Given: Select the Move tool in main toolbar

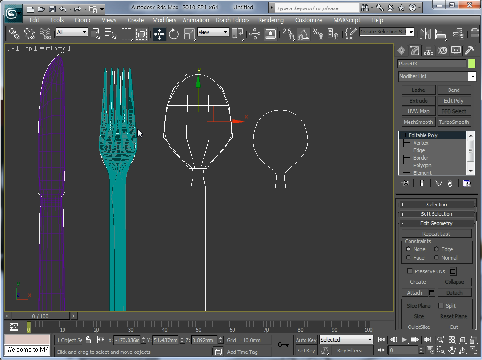Looking at the screenshot, I should [x=159, y=34].
